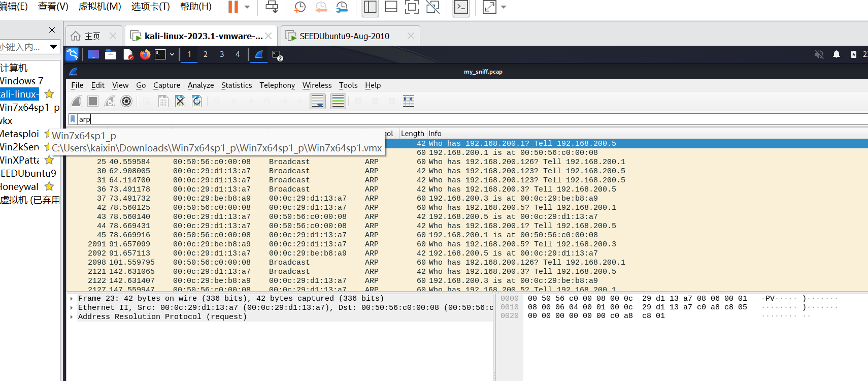The width and height of the screenshot is (868, 381).
Task: Open the dropdown arrow next to the stretch icon
Action: click(x=504, y=7)
